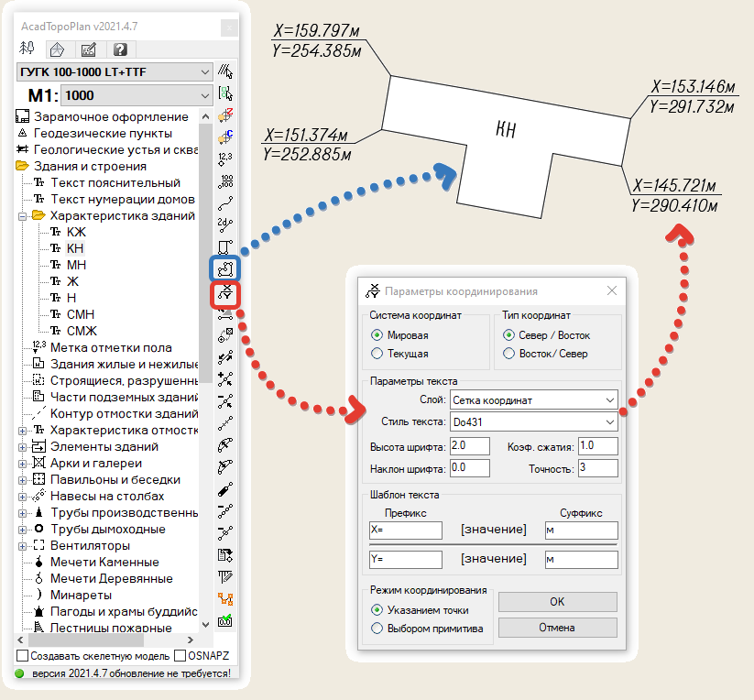Open the M1 scale dropdown showing 1000
Viewport: 754px width, 700px height.
[136, 95]
